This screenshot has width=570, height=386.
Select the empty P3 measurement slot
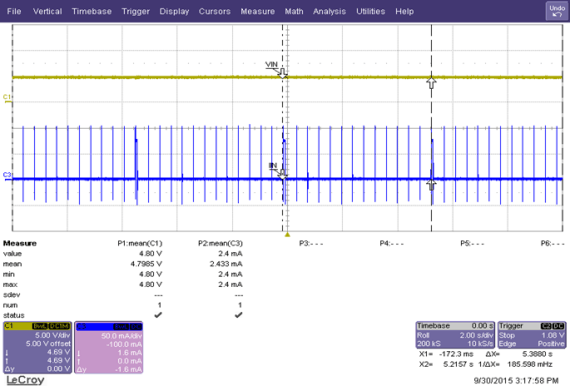point(311,243)
